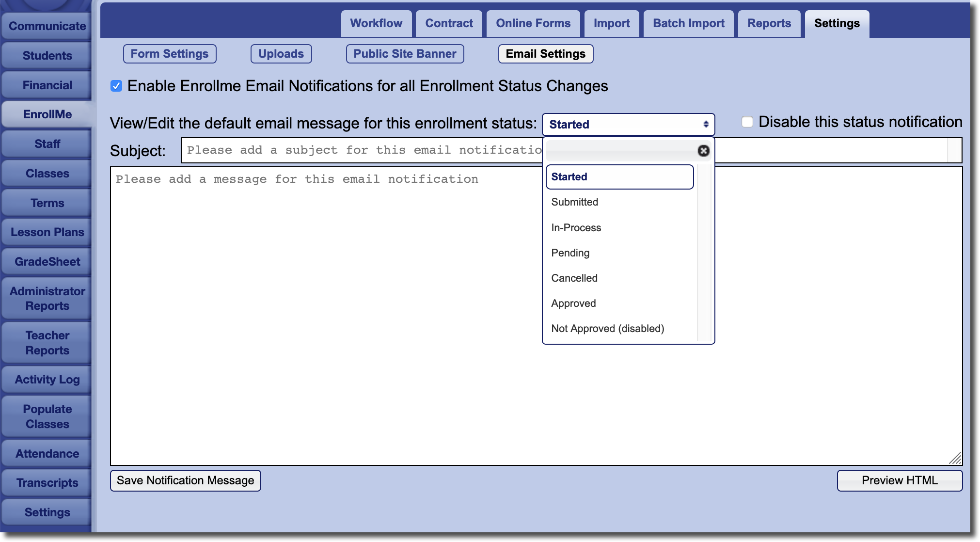Click Save Notification Message button

coord(185,480)
